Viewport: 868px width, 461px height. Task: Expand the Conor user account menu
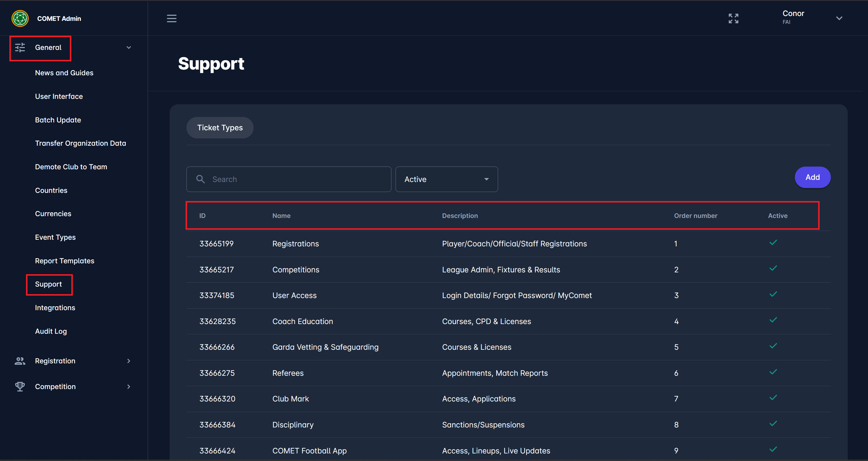[x=839, y=18]
